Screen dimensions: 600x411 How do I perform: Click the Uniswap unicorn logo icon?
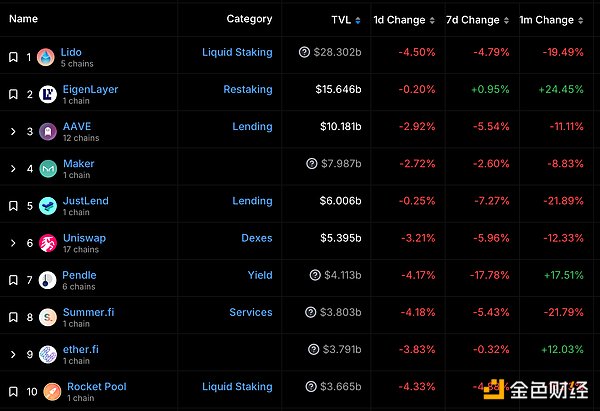coord(45,243)
